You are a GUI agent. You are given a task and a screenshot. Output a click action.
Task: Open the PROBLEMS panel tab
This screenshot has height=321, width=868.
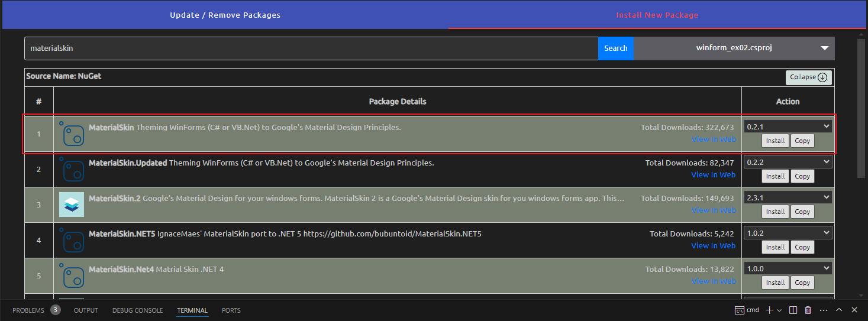click(28, 310)
